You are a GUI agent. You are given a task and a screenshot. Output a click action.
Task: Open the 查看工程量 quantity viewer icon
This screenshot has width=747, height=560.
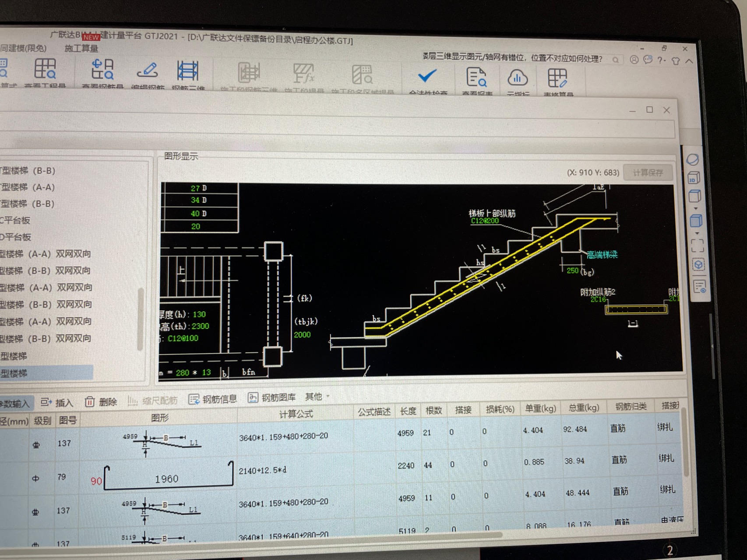pyautogui.click(x=45, y=70)
